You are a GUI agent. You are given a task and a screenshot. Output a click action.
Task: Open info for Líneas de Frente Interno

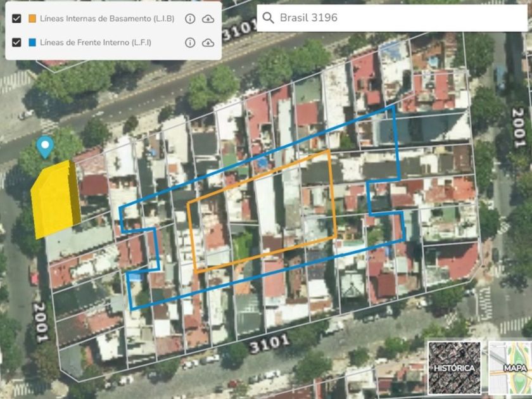(189, 42)
